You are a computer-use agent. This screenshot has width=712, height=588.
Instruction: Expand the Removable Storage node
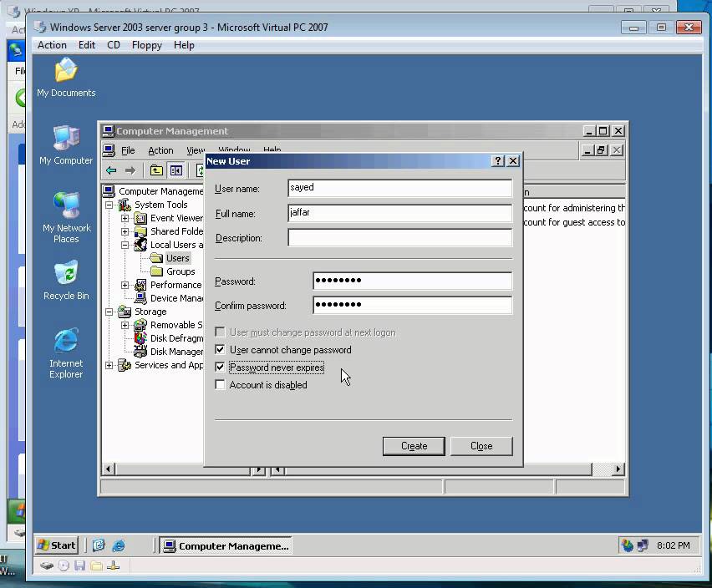[x=125, y=325]
